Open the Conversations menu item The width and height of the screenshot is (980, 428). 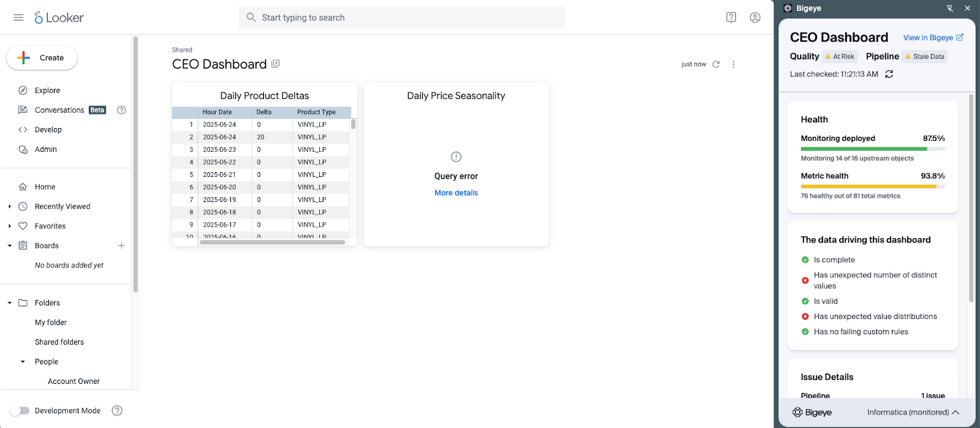pyautogui.click(x=59, y=110)
